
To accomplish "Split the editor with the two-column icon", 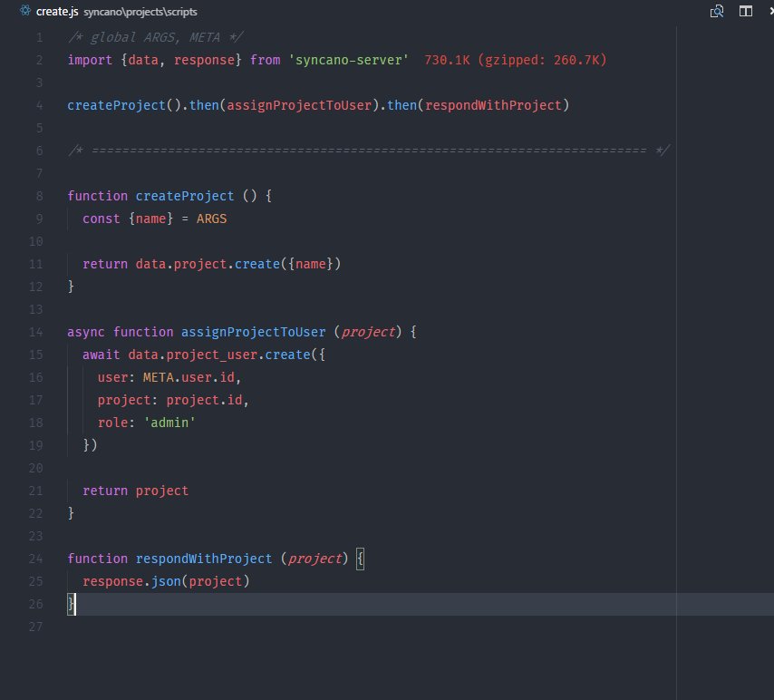I will coord(745,11).
